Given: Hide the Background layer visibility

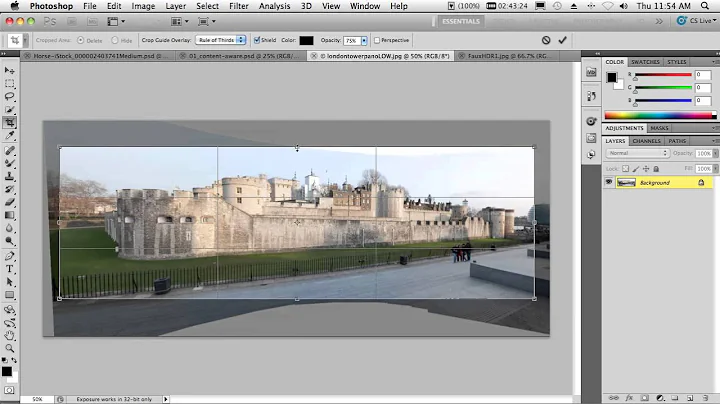Looking at the screenshot, I should [609, 182].
